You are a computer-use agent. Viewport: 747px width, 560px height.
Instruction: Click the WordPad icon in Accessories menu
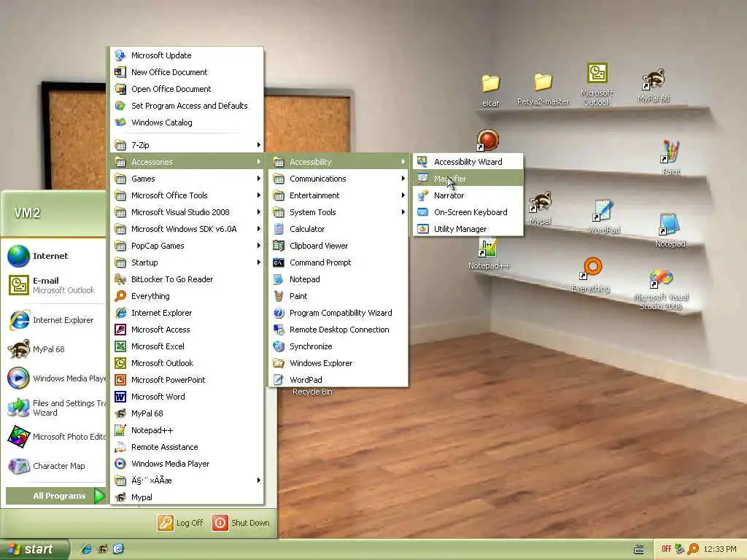click(x=279, y=379)
